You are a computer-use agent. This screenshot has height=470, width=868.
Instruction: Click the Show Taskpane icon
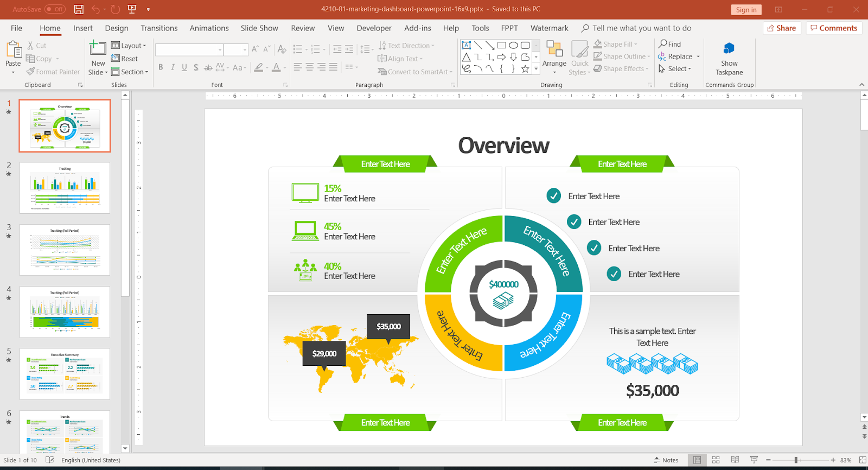pos(729,49)
